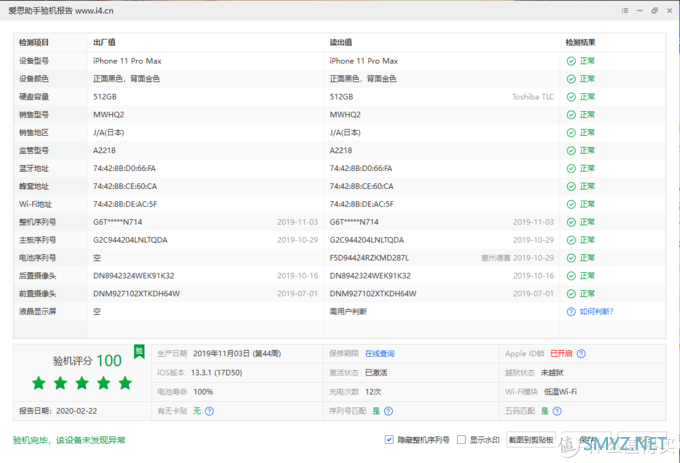Click the green check icon for 主板序列号
This screenshot has height=463, width=680.
(571, 240)
